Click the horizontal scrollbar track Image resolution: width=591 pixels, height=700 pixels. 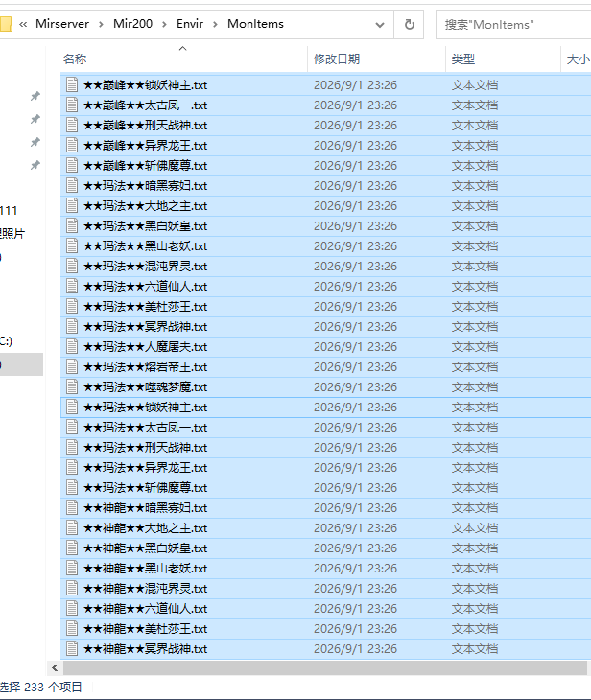coord(324,667)
